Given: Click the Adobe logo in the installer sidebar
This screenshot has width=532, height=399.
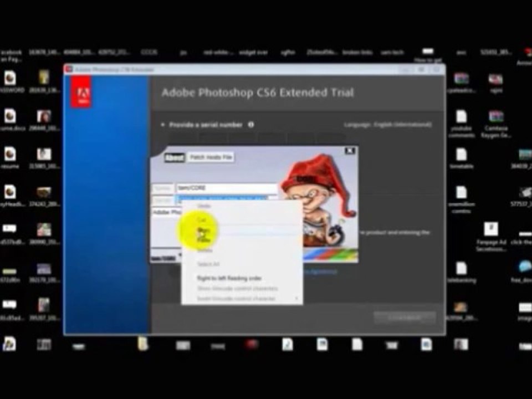Looking at the screenshot, I should 81,91.
